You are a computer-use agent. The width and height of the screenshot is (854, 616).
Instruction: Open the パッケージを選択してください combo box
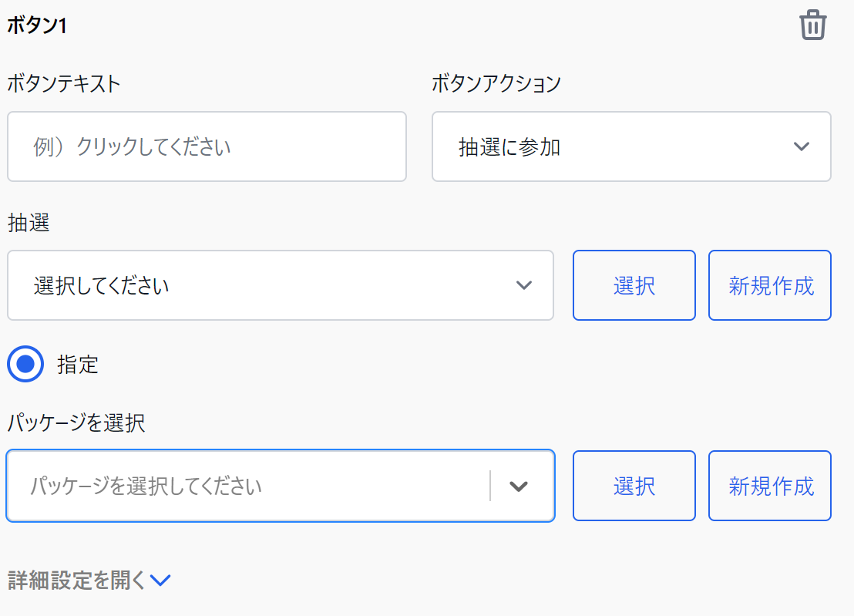[x=281, y=486]
